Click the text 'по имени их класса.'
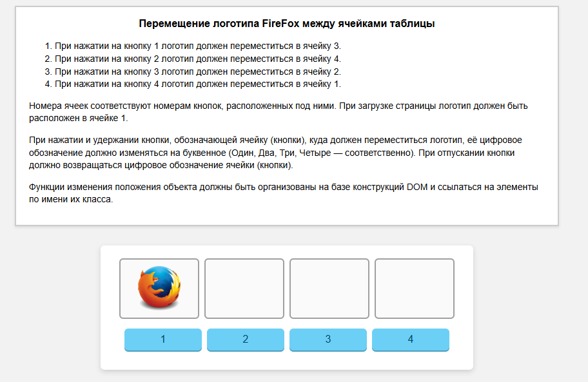 (x=71, y=200)
